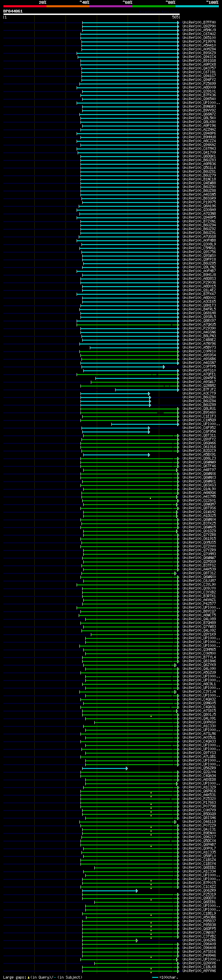Select the UniRef100_A1C329 entry
This screenshot has height=980, width=222.
point(199,787)
